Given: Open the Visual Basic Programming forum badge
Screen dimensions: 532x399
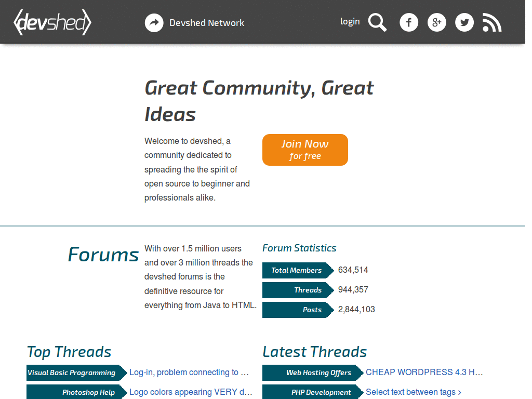Looking at the screenshot, I should click(71, 373).
